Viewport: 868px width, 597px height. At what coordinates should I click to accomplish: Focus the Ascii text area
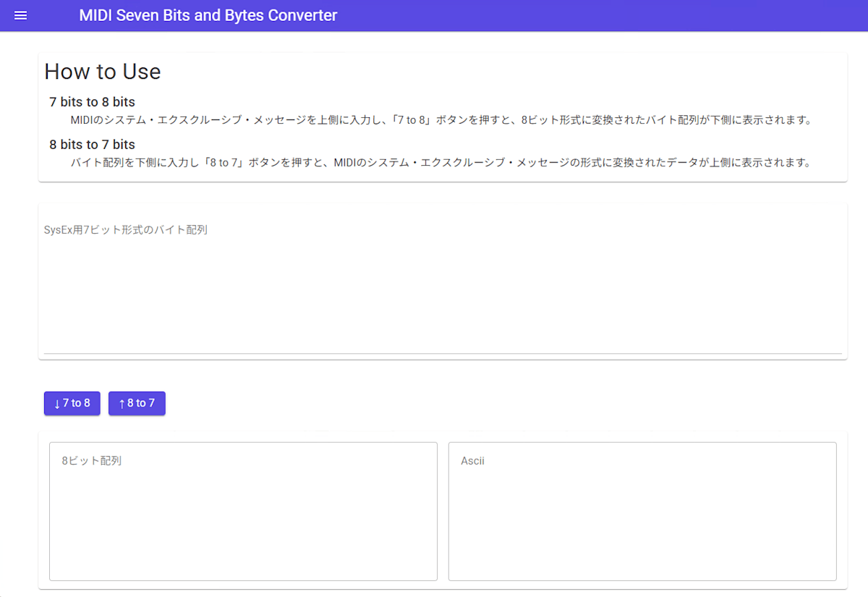(642, 511)
